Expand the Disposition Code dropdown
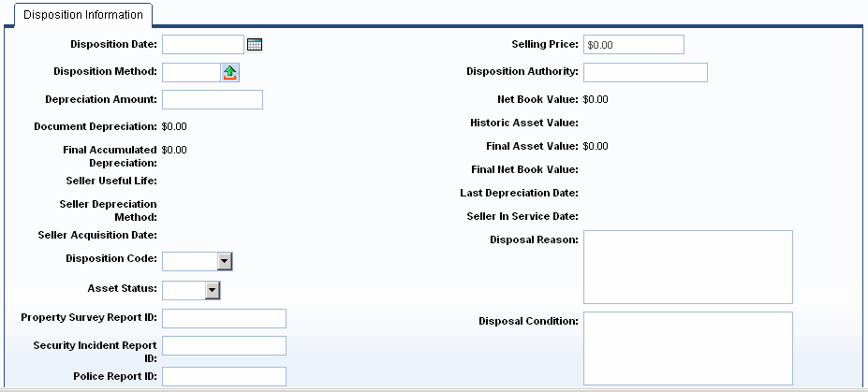This screenshot has height=392, width=868. [224, 262]
